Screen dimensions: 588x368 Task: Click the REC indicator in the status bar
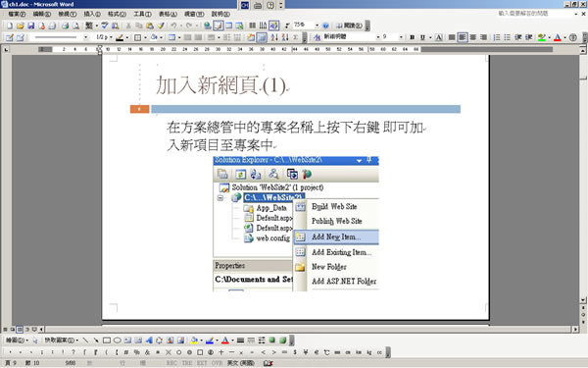pyautogui.click(x=171, y=363)
